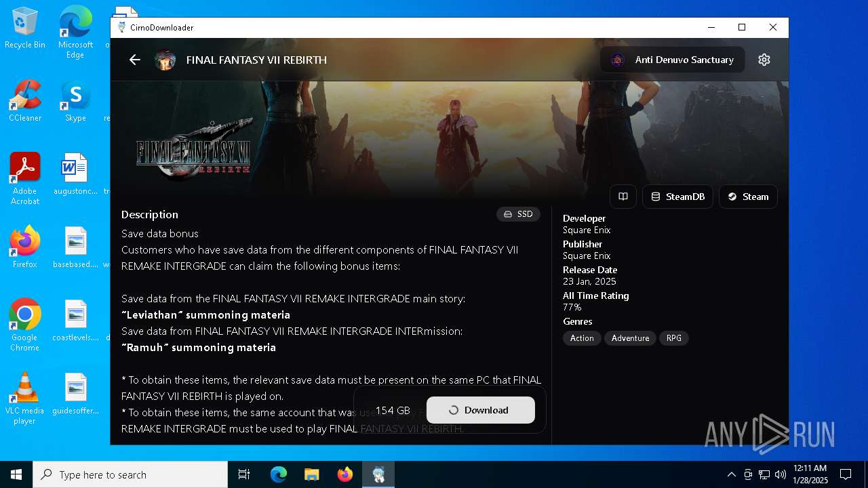Click the Final Fantasy VII Rebirth logo banner
868x488 pixels.
(x=194, y=149)
